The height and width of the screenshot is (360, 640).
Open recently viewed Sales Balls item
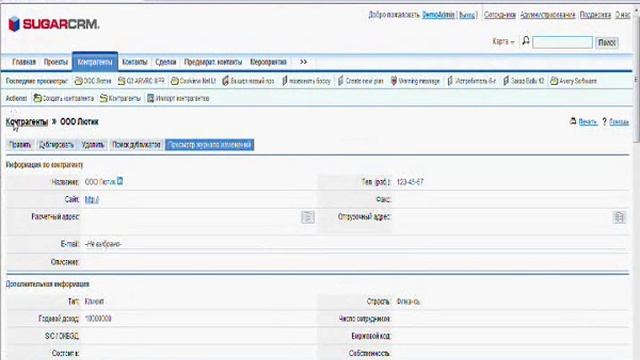(524, 81)
